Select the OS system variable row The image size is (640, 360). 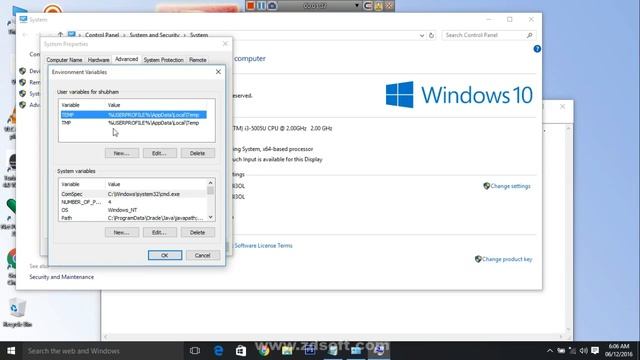click(133, 210)
